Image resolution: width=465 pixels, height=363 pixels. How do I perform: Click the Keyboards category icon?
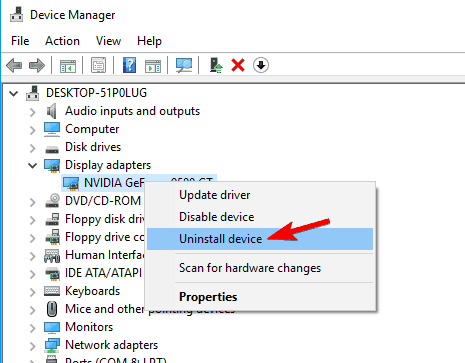tap(52, 291)
